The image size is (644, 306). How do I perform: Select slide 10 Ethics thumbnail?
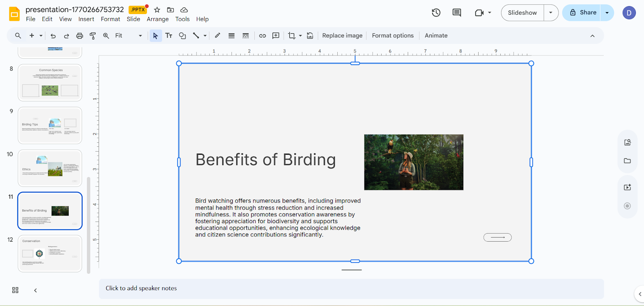[50, 168]
